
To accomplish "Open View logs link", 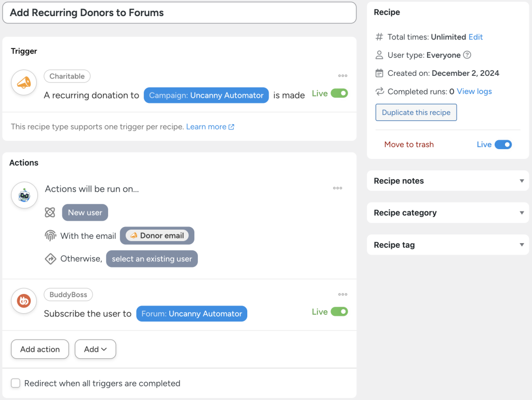I will point(473,91).
